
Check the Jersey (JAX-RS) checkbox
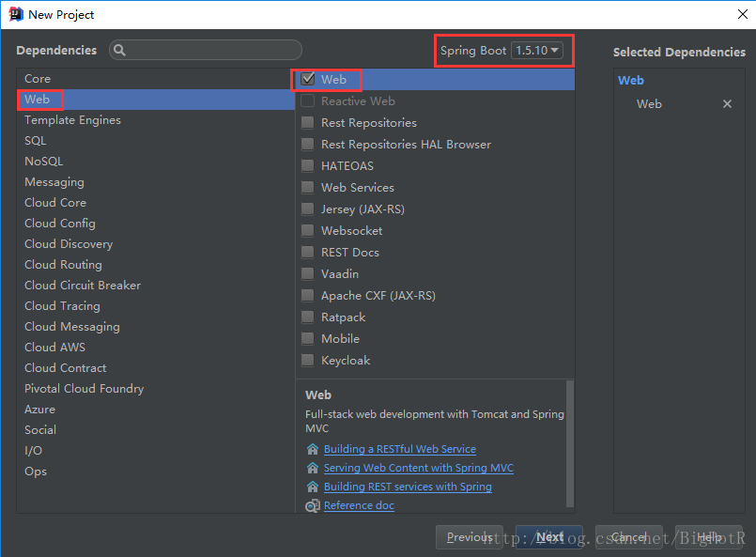(x=308, y=209)
